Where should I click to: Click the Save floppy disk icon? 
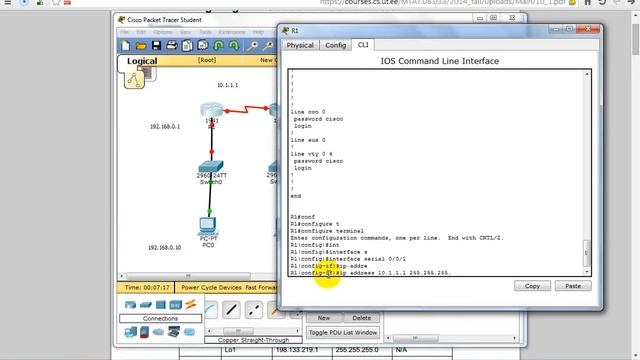click(x=156, y=45)
